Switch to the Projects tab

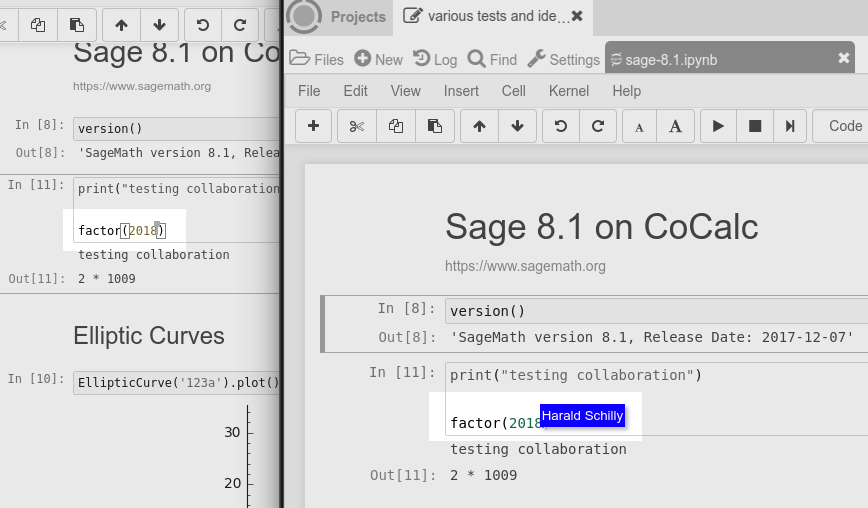click(x=341, y=16)
